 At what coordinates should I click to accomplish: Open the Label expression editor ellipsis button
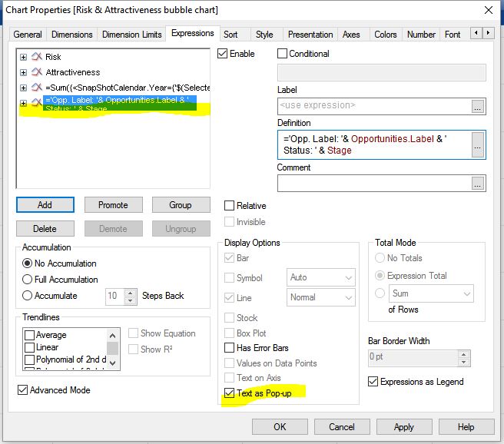[x=478, y=107]
